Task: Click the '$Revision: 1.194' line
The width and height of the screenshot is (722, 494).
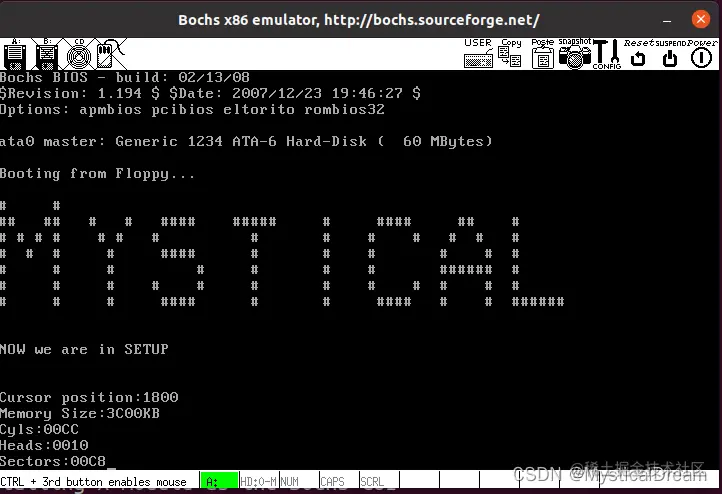Action: [210, 93]
